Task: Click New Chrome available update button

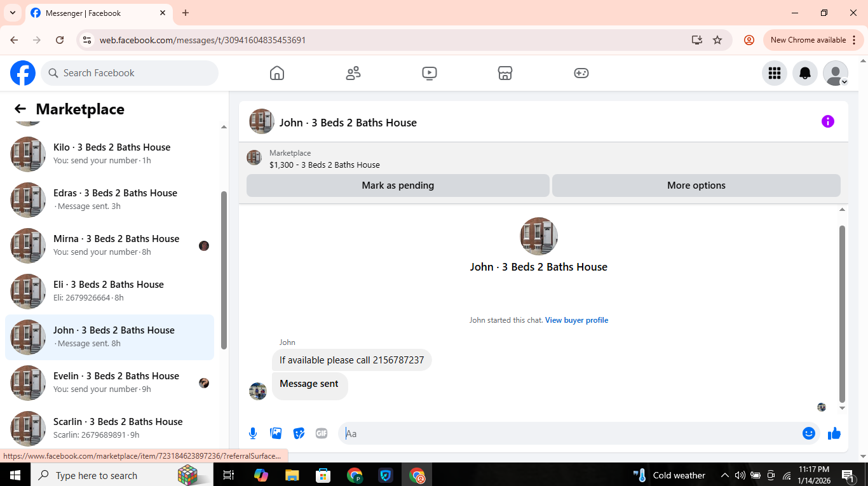Action: coord(813,40)
